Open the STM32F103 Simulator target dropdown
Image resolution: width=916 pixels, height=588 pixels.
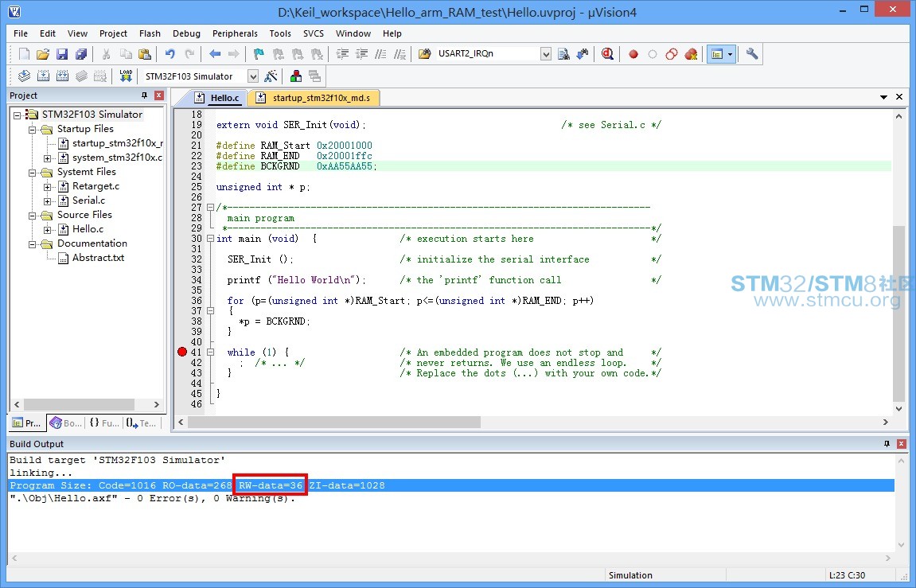(253, 76)
